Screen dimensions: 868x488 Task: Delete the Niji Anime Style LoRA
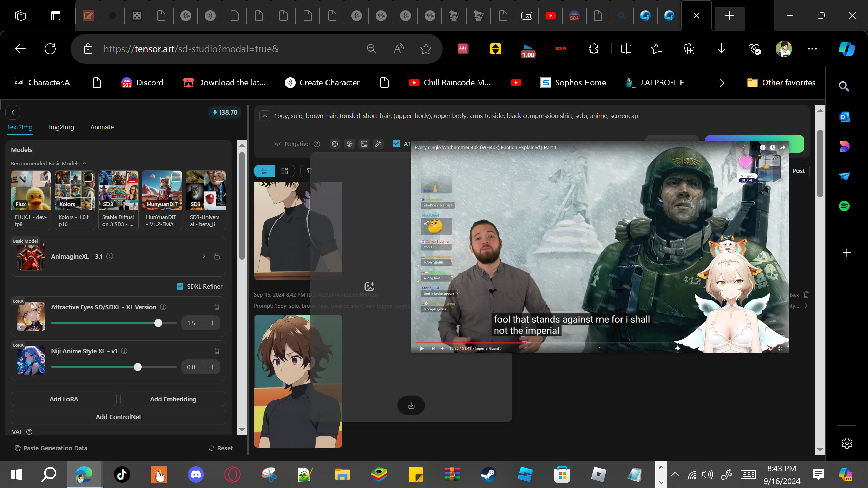[x=217, y=351]
